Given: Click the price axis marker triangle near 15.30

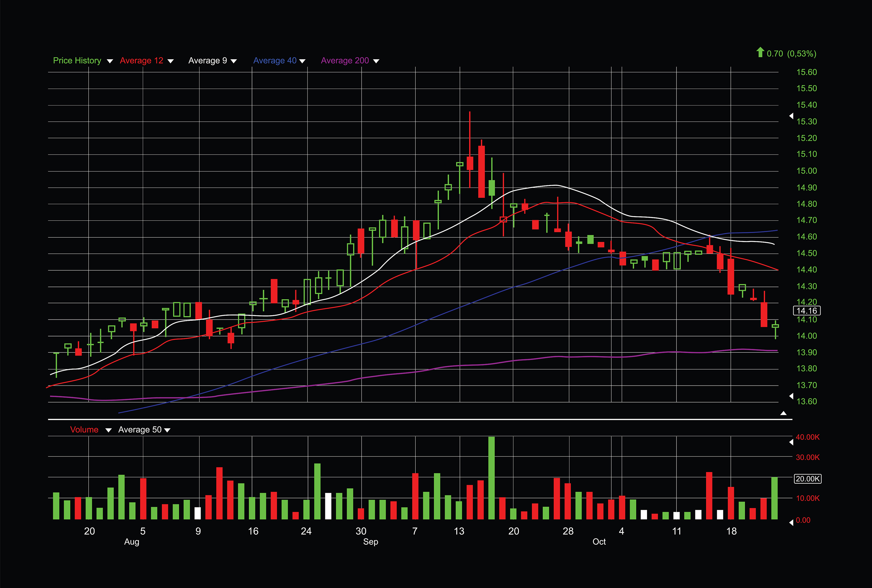Looking at the screenshot, I should click(x=791, y=116).
